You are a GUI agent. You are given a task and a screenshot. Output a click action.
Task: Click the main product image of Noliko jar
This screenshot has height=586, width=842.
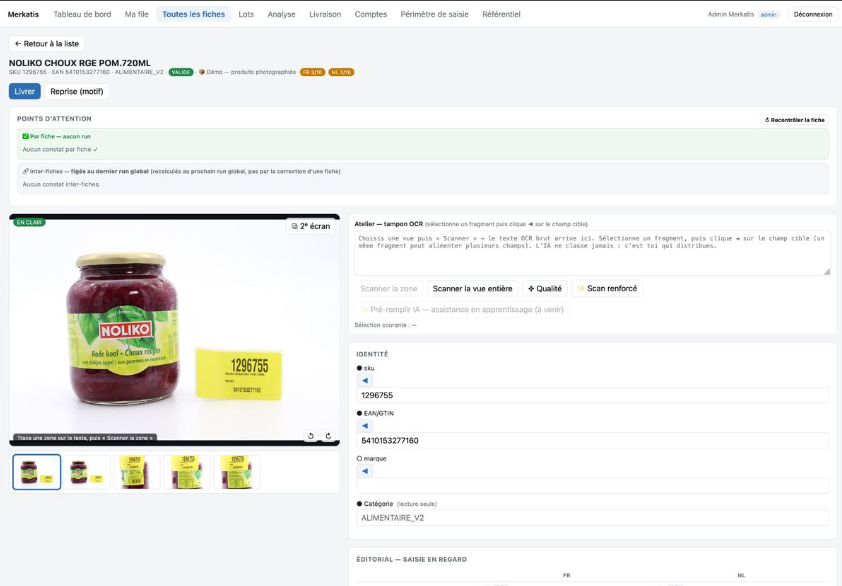(175, 330)
